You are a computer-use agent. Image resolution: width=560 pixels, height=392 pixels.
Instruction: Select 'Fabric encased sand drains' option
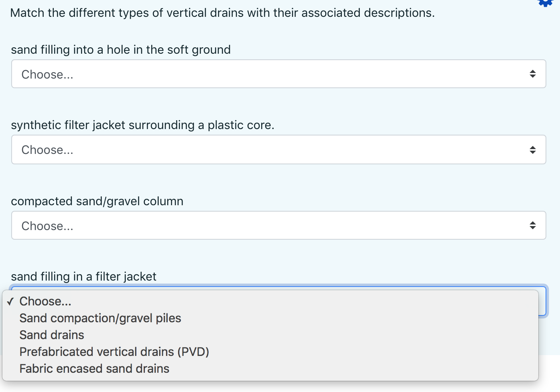[x=94, y=369]
